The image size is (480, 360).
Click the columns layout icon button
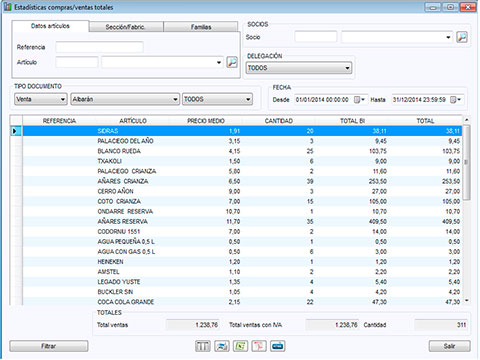coord(203,346)
